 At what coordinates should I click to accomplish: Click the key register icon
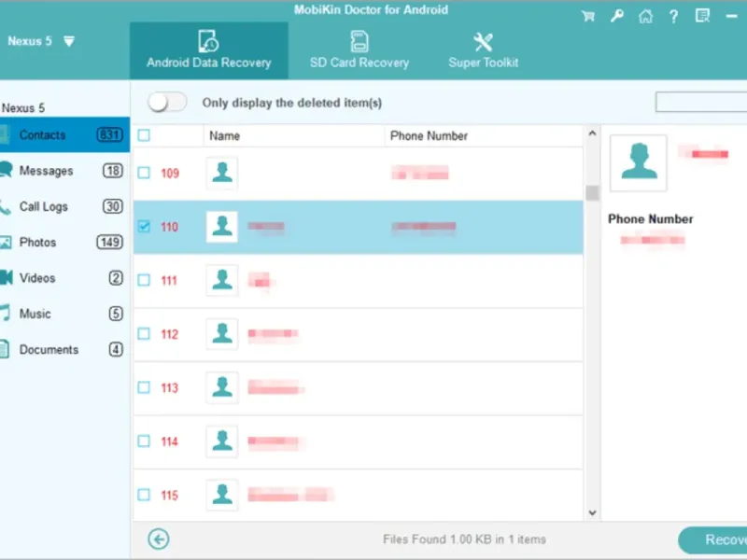617,16
